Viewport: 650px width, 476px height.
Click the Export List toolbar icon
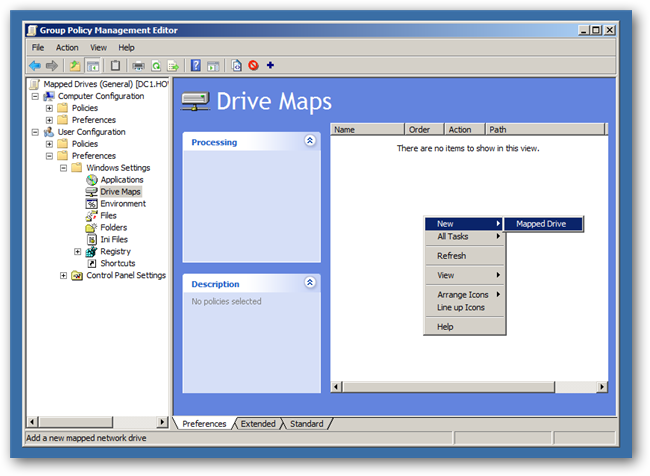pyautogui.click(x=173, y=65)
